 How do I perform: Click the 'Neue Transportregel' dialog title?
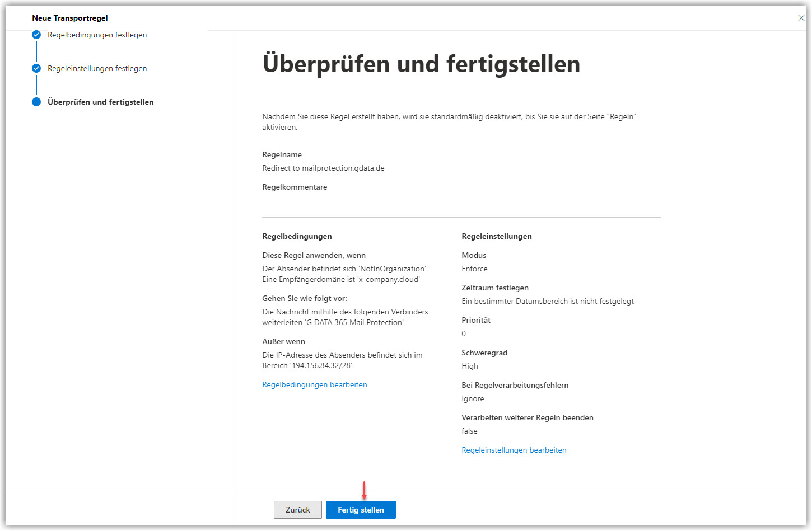coord(70,18)
